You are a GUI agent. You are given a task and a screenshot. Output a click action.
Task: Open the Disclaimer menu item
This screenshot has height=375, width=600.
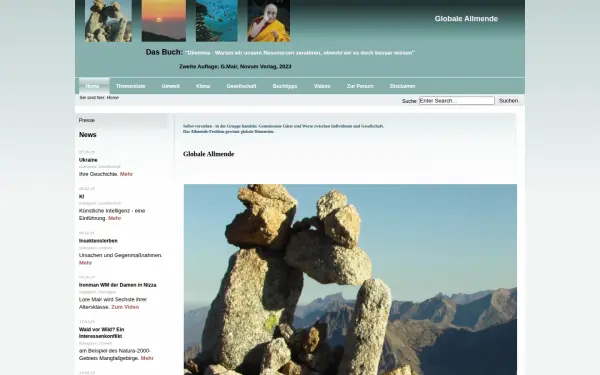pos(403,86)
